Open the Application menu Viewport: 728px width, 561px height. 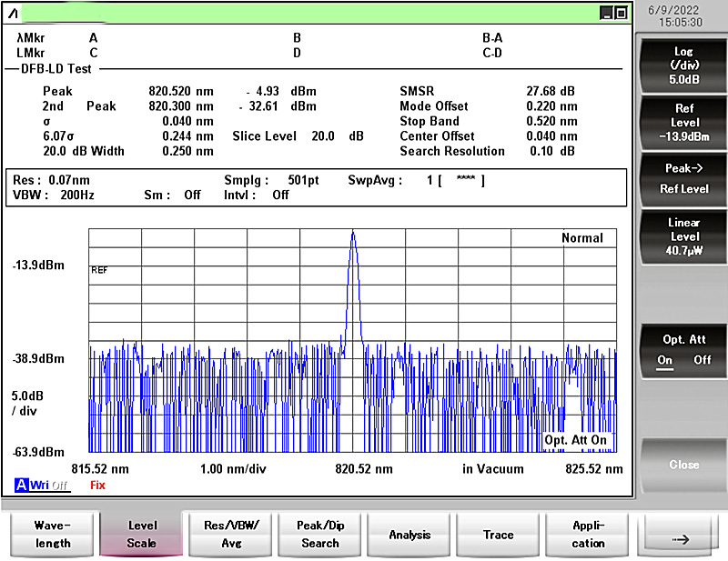pos(587,534)
